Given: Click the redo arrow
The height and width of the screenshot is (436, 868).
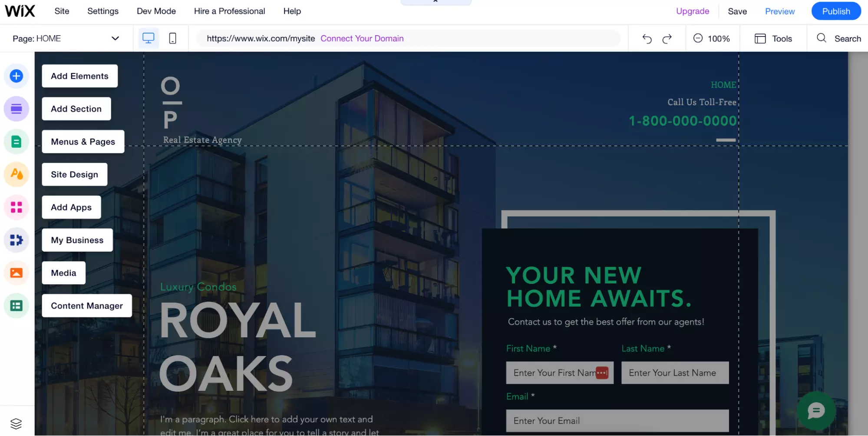Looking at the screenshot, I should tap(667, 39).
